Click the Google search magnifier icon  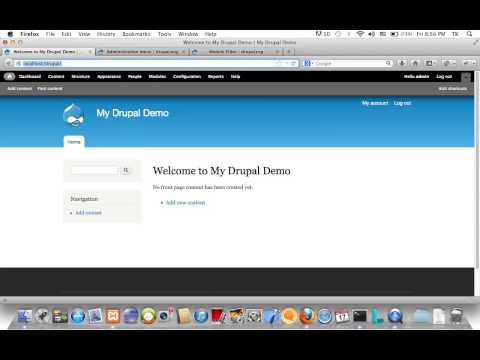388,63
